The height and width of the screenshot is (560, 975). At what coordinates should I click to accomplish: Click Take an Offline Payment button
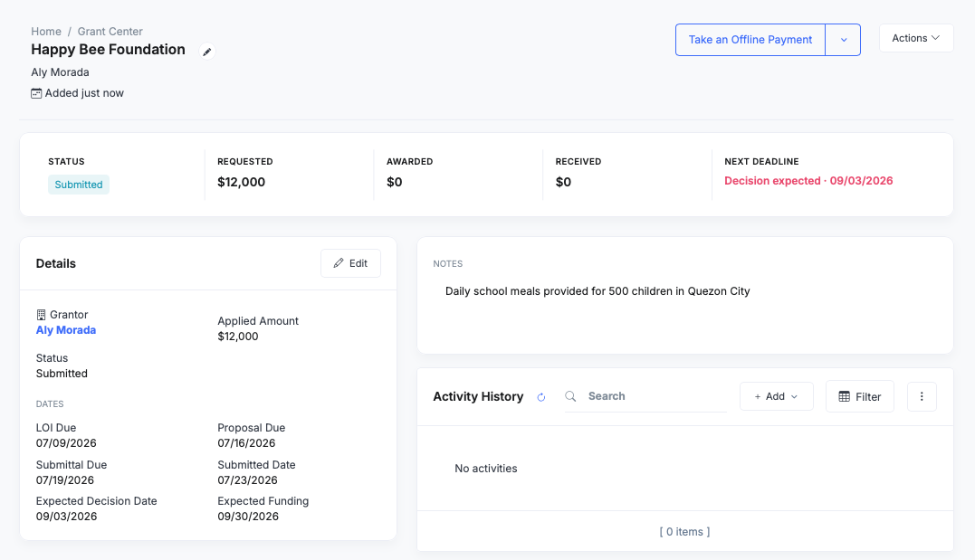[750, 40]
